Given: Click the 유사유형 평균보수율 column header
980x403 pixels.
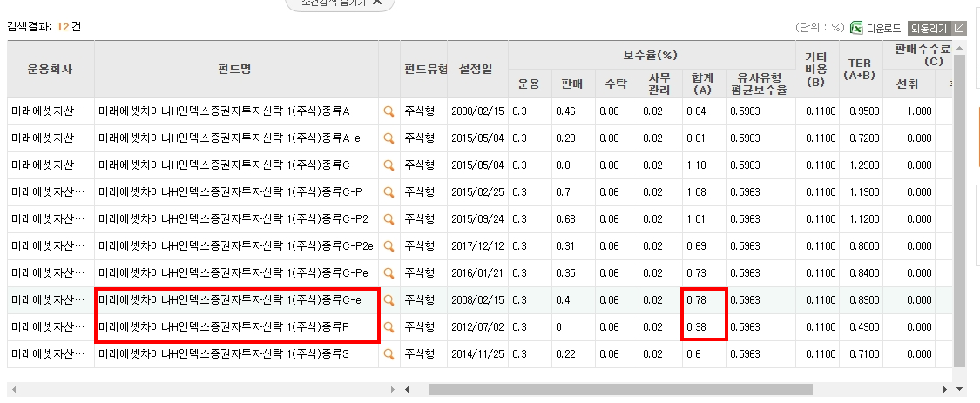Looking at the screenshot, I should 760,84.
